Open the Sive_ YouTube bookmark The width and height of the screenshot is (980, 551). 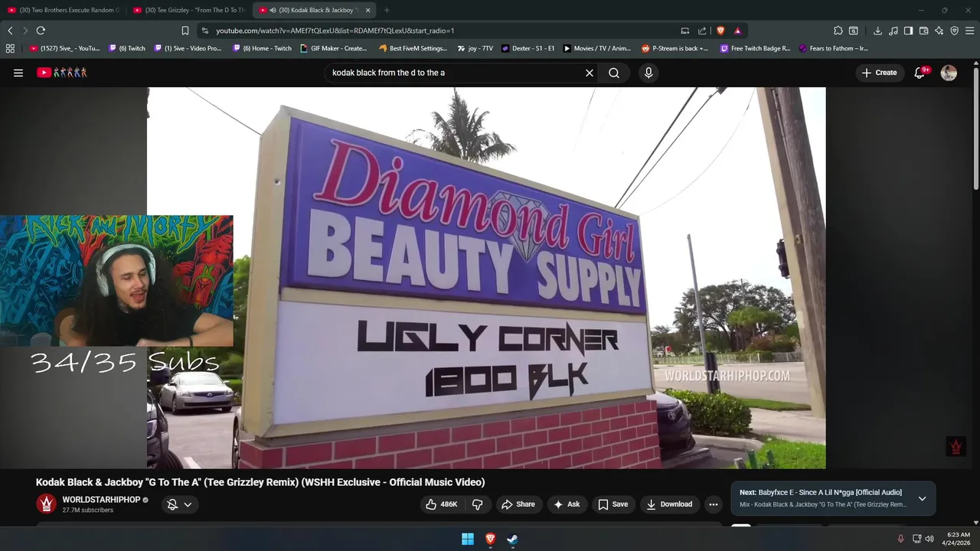(65, 48)
